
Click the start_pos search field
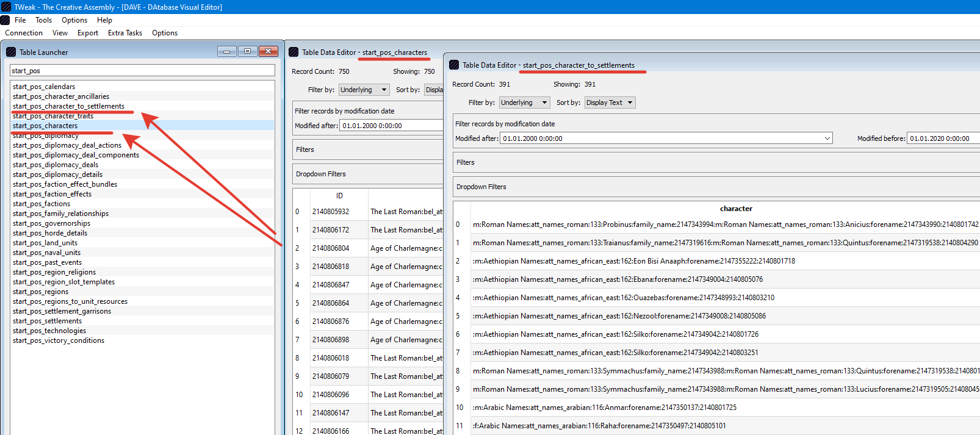click(x=142, y=71)
